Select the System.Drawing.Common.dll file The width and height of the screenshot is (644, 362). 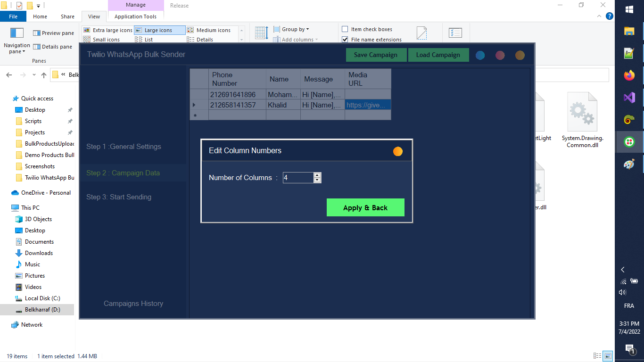pos(583,120)
